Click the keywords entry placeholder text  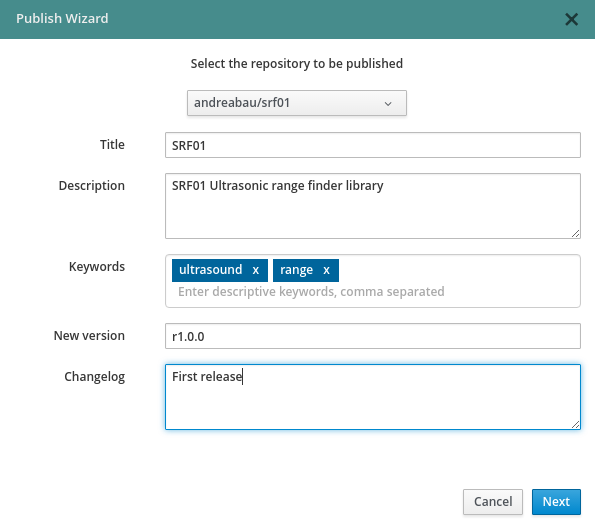(311, 292)
